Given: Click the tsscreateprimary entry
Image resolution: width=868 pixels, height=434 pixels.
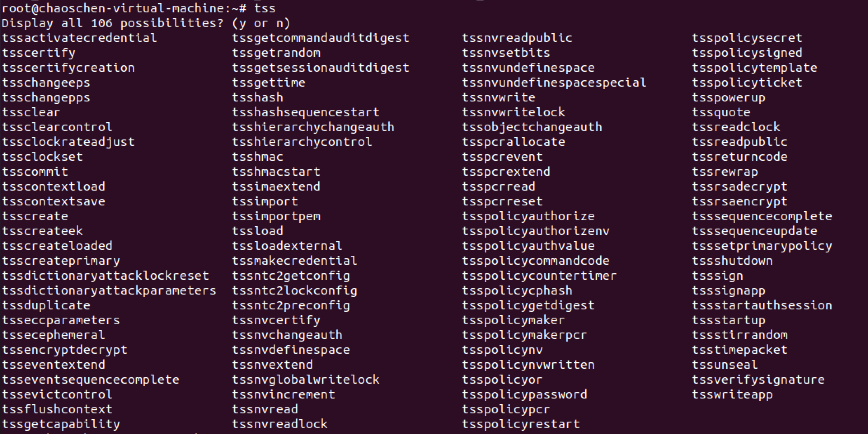Looking at the screenshot, I should pyautogui.click(x=61, y=261).
